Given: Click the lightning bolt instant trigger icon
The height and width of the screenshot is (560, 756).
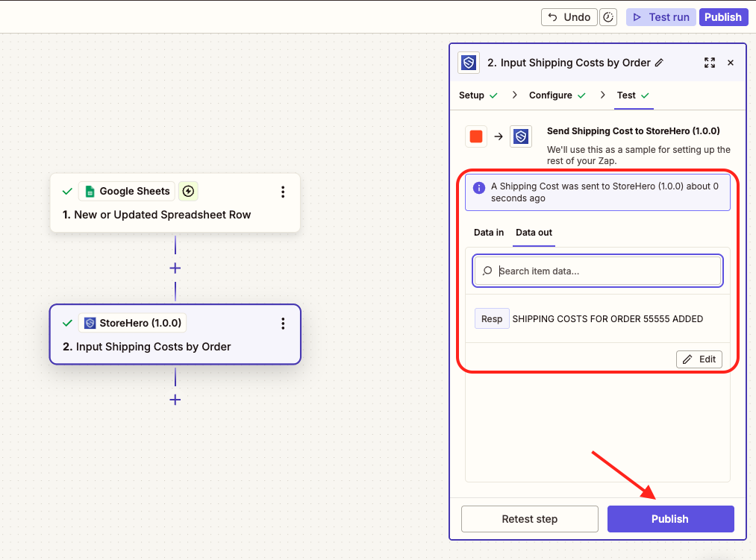Looking at the screenshot, I should [x=188, y=192].
